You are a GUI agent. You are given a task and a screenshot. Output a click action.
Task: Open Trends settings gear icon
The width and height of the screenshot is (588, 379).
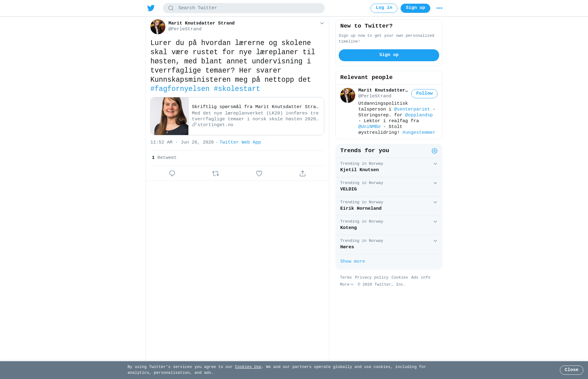click(x=435, y=151)
